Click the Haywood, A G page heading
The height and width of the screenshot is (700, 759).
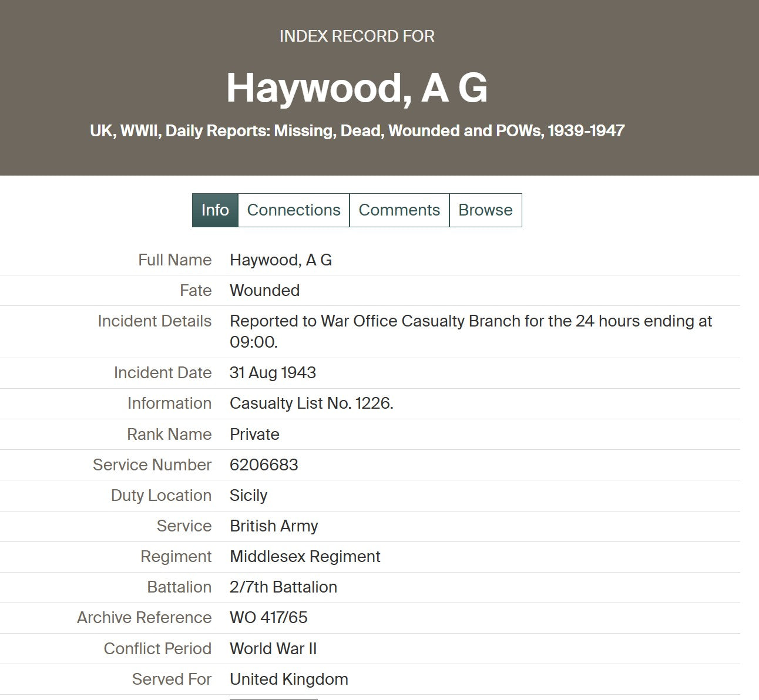click(357, 88)
